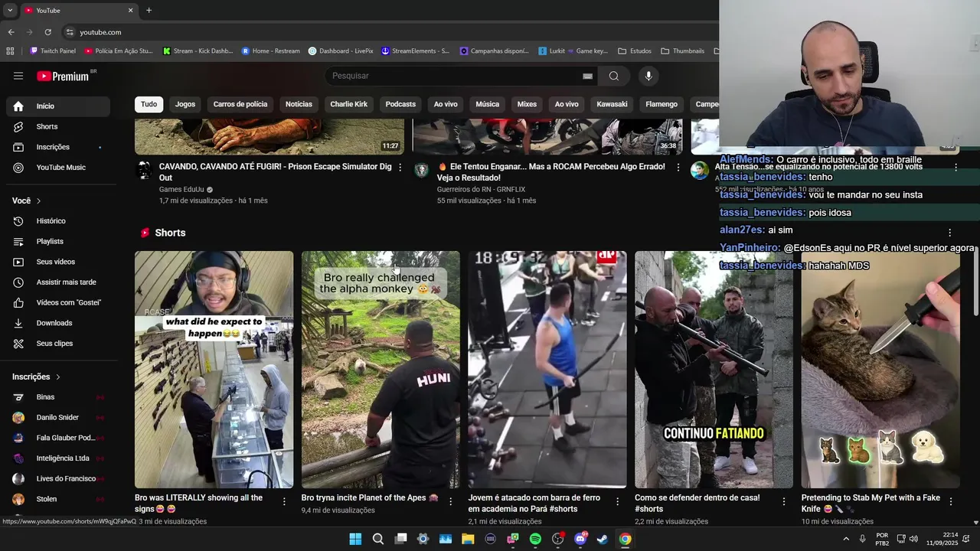Image resolution: width=980 pixels, height=551 pixels.
Task: Open options for Jovem é atacado short
Action: pos(617,501)
